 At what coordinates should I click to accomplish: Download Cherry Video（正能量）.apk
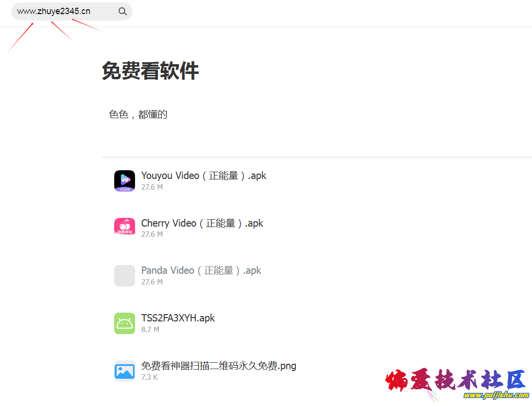pos(202,223)
